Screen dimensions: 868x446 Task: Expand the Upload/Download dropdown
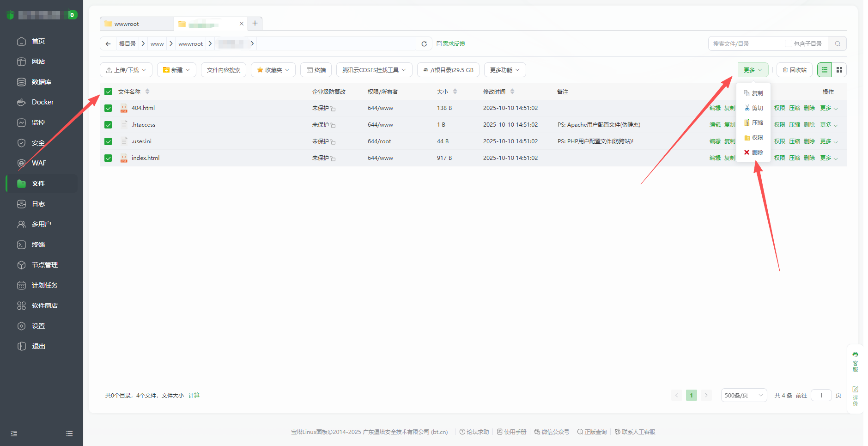click(126, 70)
